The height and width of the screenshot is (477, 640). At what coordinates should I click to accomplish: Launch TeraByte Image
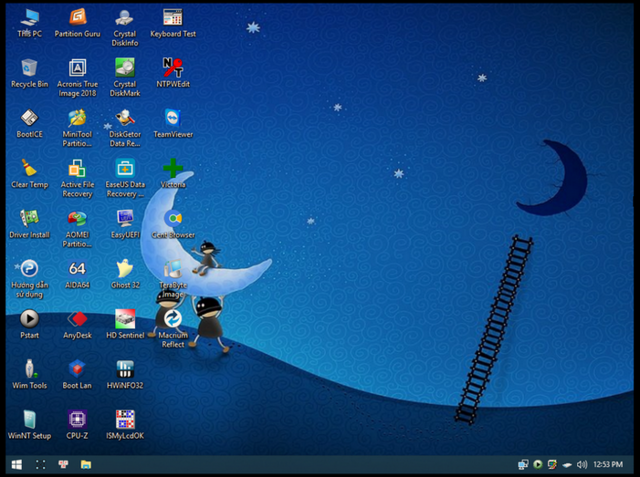click(173, 279)
